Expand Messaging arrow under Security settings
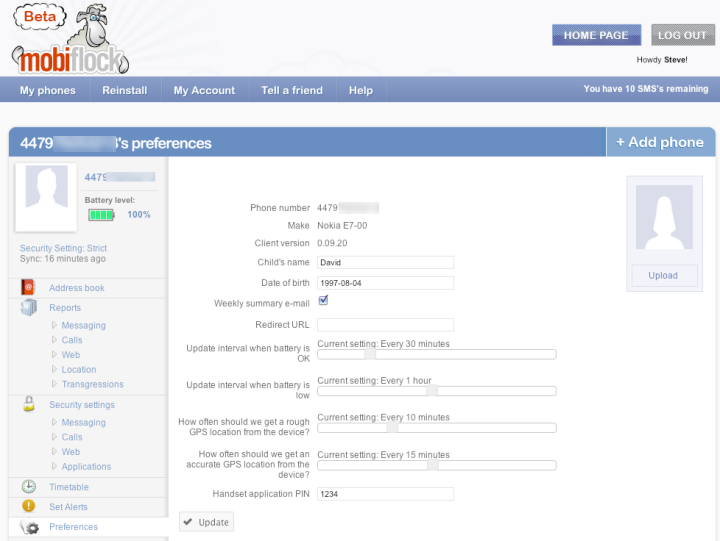This screenshot has width=720, height=541. pyautogui.click(x=54, y=422)
